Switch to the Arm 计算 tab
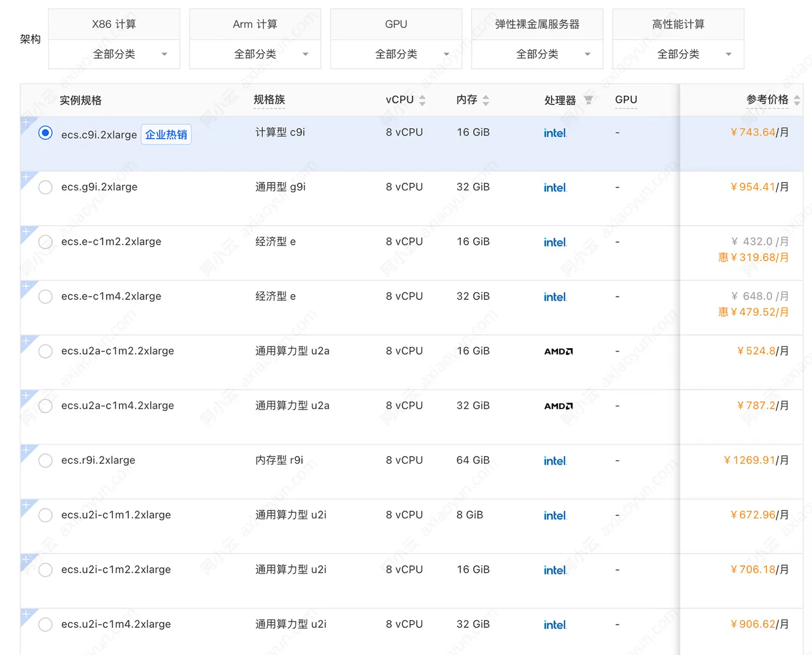The image size is (812, 655). (x=255, y=24)
